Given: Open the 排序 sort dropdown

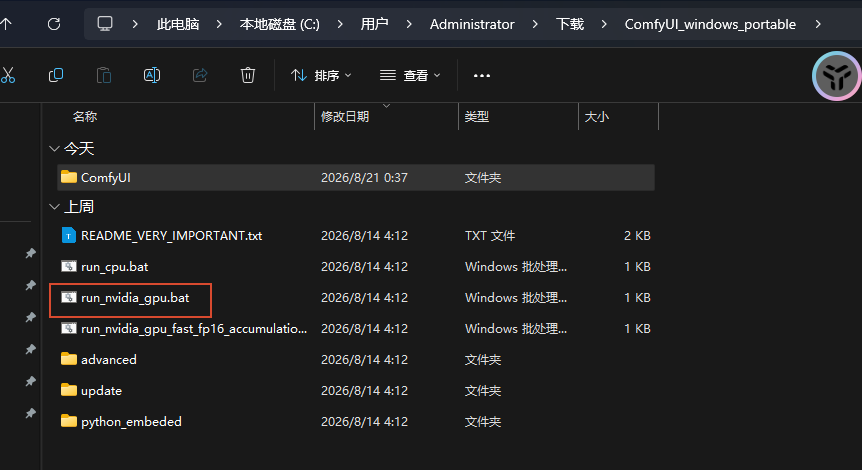Looking at the screenshot, I should 321,75.
